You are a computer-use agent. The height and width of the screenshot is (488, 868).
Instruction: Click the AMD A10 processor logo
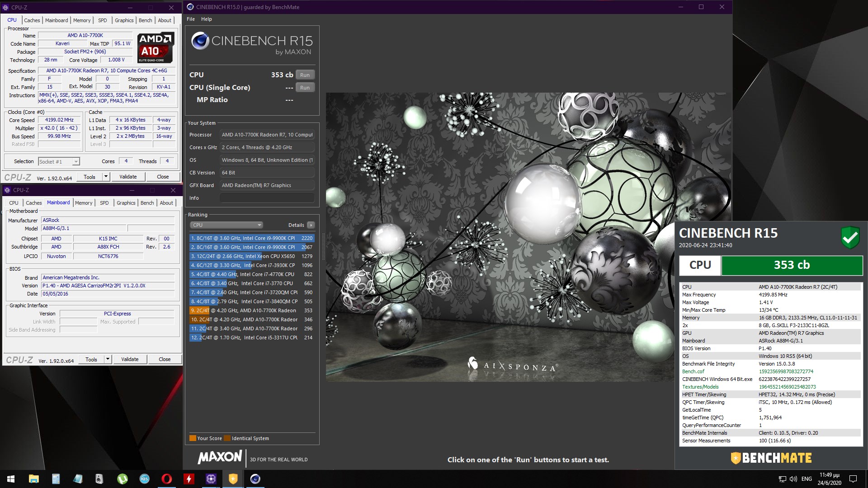156,47
